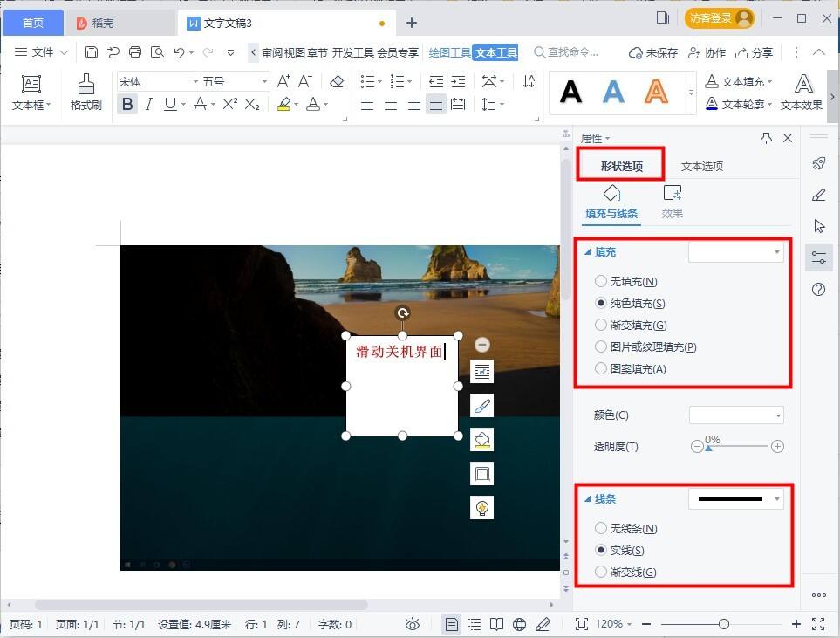Decrease paragraph indent
This screenshot has width=840, height=638.
pos(436,81)
